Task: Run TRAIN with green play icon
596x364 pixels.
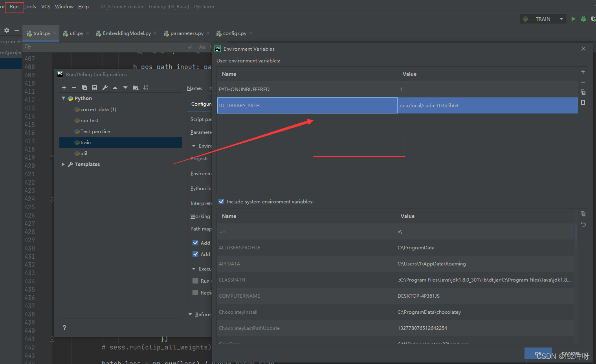Action: 573,19
